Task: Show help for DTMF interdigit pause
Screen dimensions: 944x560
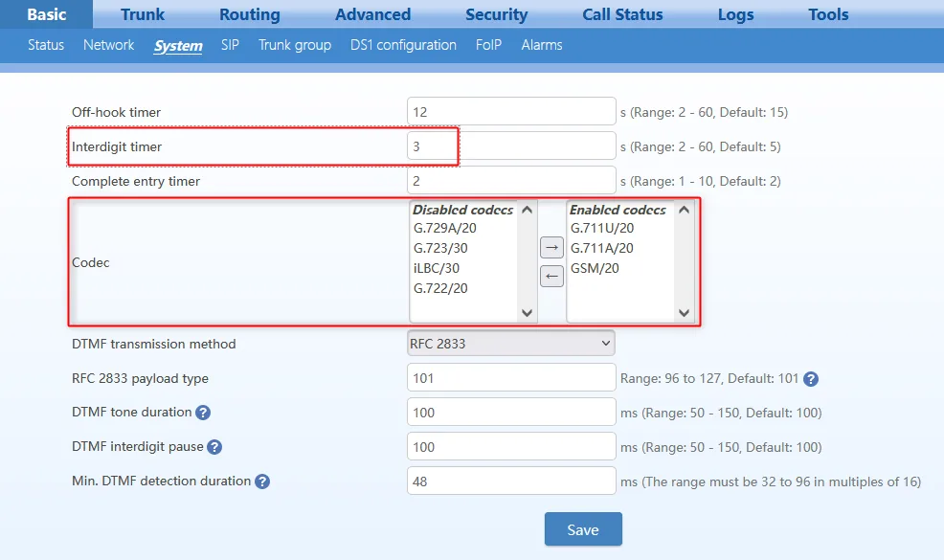Action: tap(214, 447)
